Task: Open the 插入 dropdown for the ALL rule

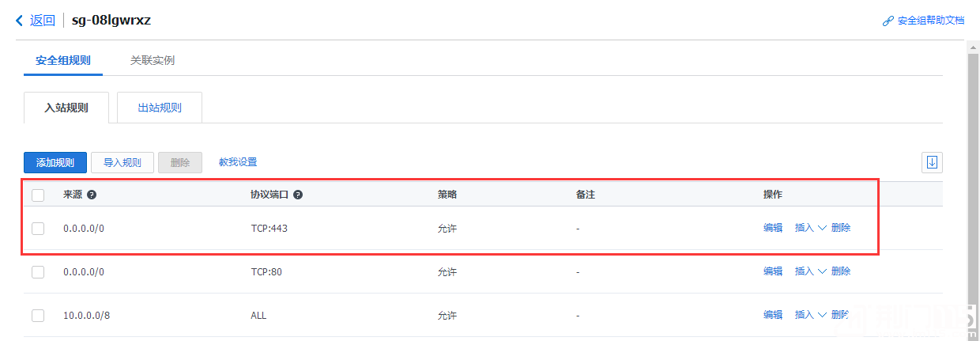Action: [x=810, y=315]
